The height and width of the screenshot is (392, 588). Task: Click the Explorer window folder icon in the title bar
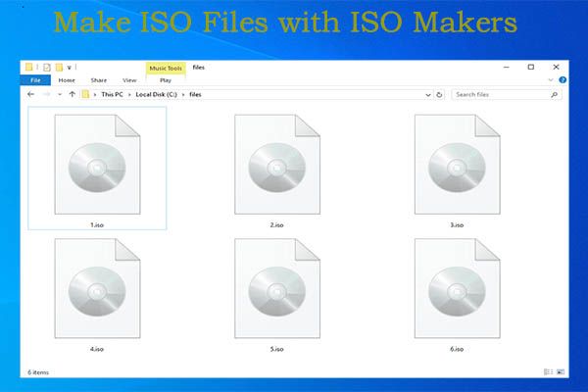tap(28, 68)
